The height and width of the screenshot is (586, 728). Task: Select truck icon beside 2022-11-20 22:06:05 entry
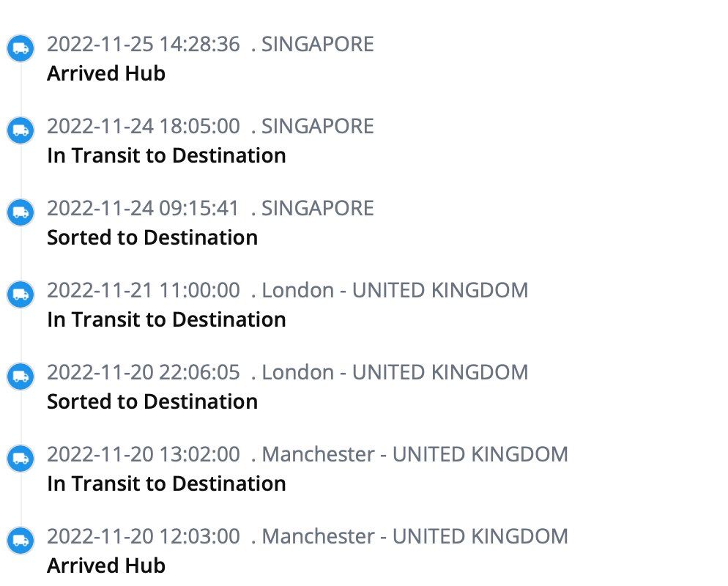[21, 376]
